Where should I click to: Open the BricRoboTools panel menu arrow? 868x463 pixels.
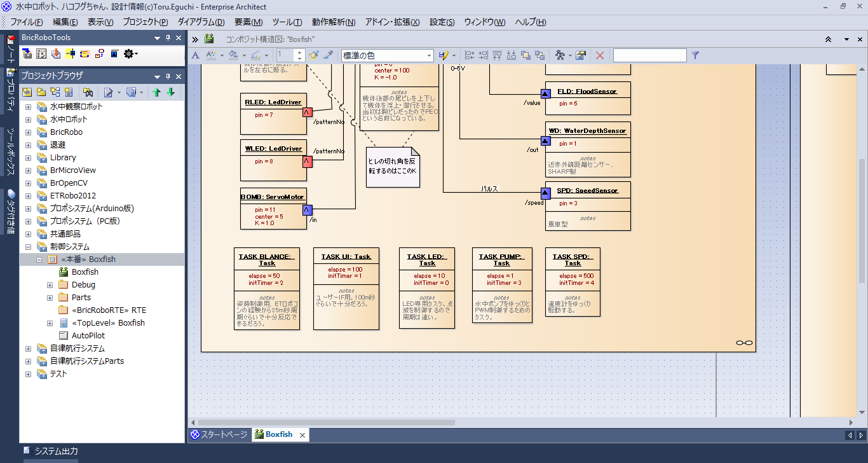[x=157, y=38]
